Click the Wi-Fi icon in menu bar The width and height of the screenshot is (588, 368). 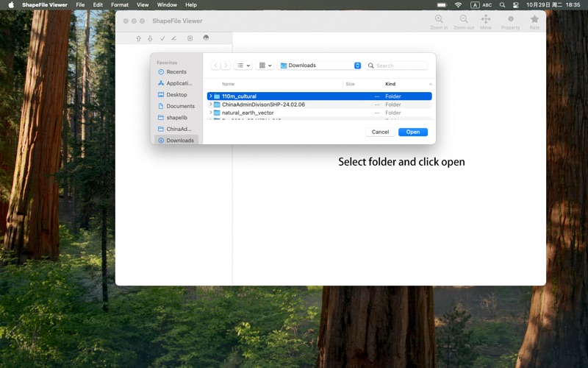pyautogui.click(x=458, y=5)
